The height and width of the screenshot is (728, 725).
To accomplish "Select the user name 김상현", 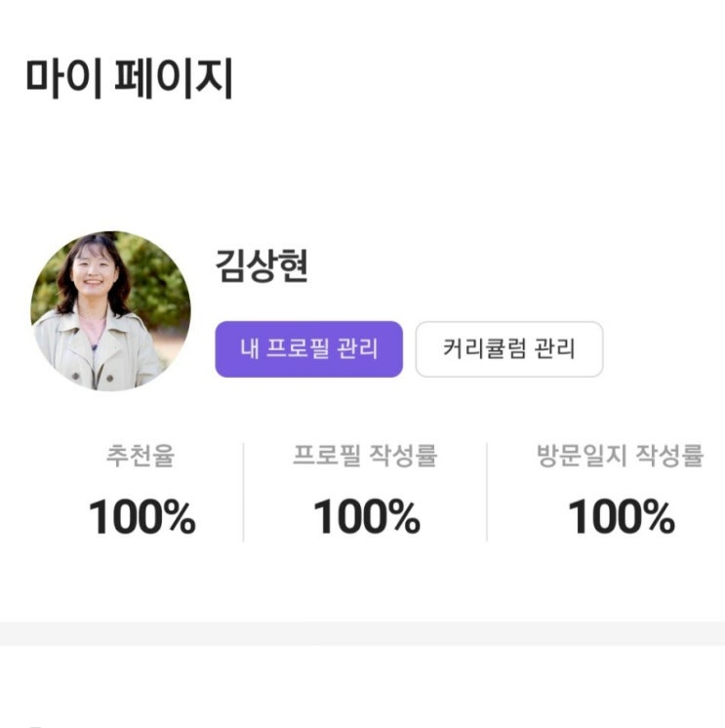I will [x=262, y=265].
